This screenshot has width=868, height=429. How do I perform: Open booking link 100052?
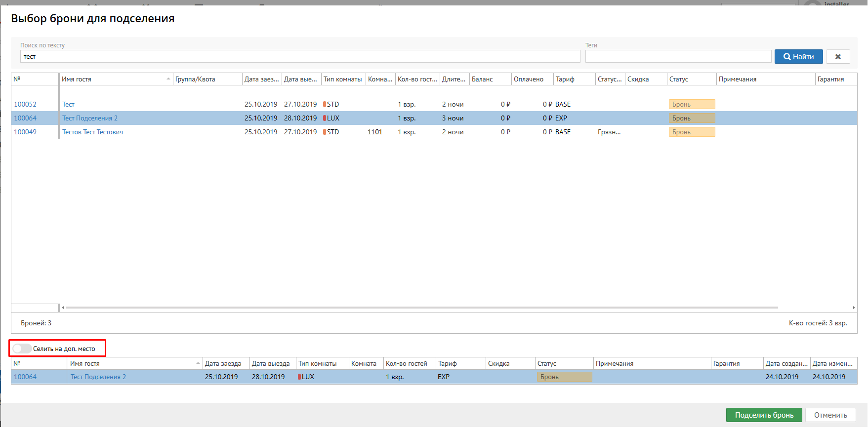tap(25, 104)
